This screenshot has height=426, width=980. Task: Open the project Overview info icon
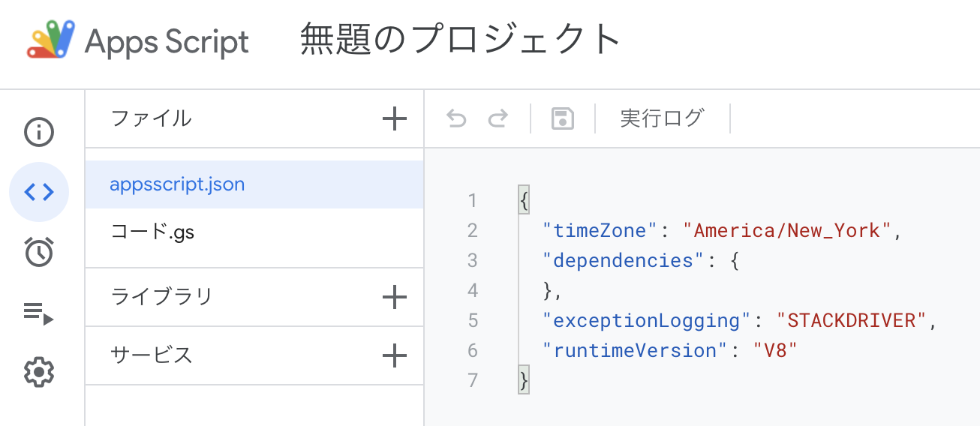click(x=39, y=133)
